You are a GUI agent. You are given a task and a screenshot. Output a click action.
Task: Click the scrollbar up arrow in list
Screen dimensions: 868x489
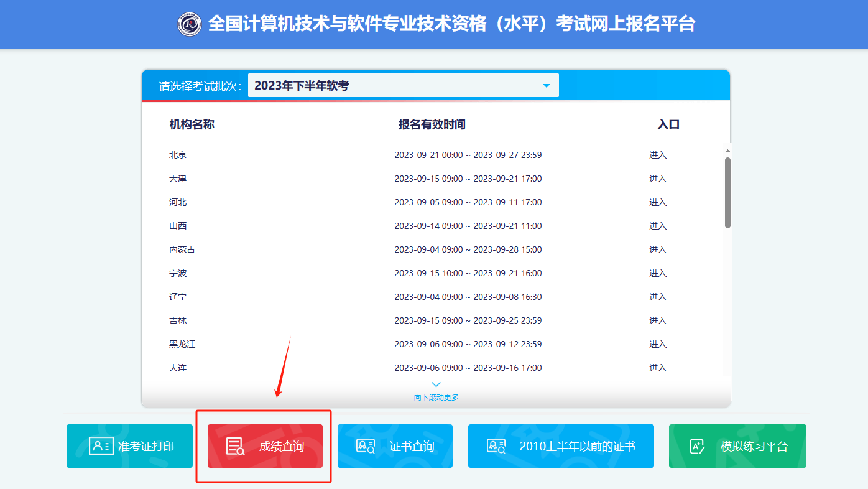pyautogui.click(x=727, y=151)
